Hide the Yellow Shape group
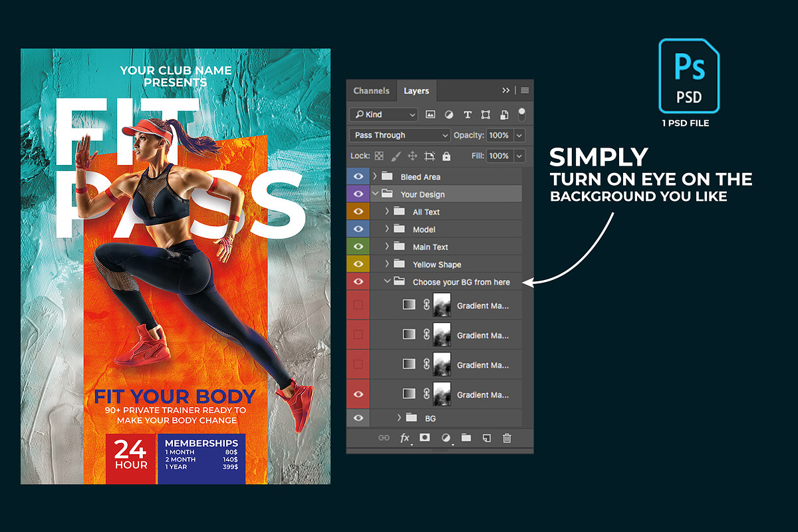The height and width of the screenshot is (532, 798). coord(358,264)
